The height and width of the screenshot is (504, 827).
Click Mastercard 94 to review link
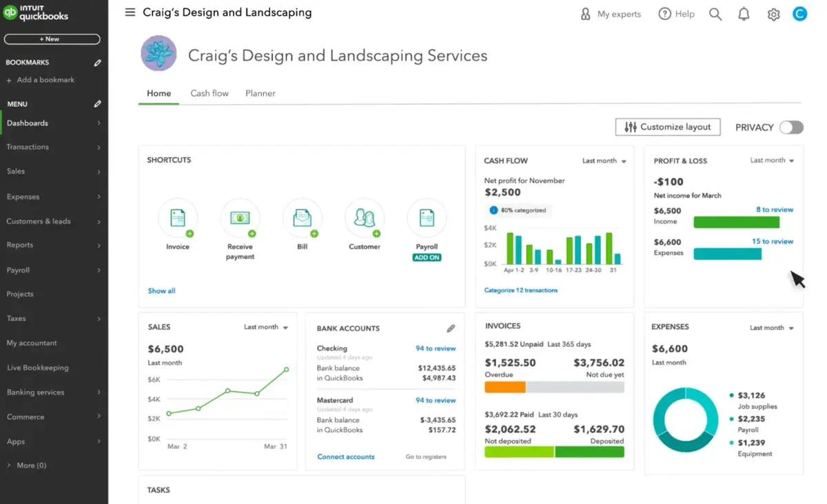click(436, 400)
